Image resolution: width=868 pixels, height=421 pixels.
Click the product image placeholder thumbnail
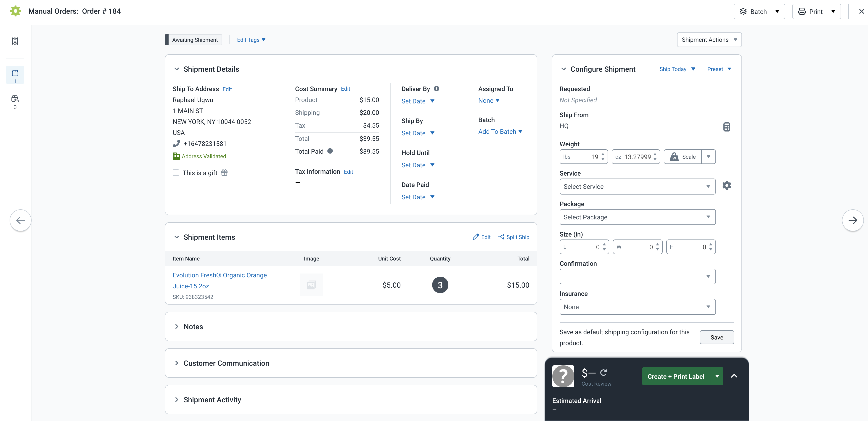(311, 285)
